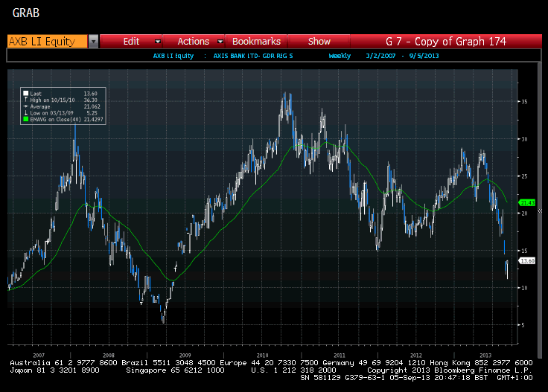This screenshot has width=548, height=392.
Task: Click the 5 price axis label
Action: pyautogui.click(x=523, y=325)
